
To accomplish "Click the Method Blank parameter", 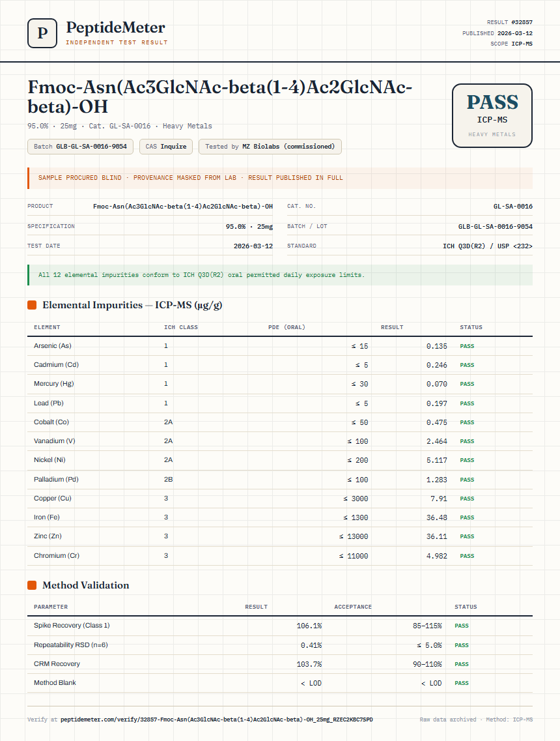I will pyautogui.click(x=55, y=682).
